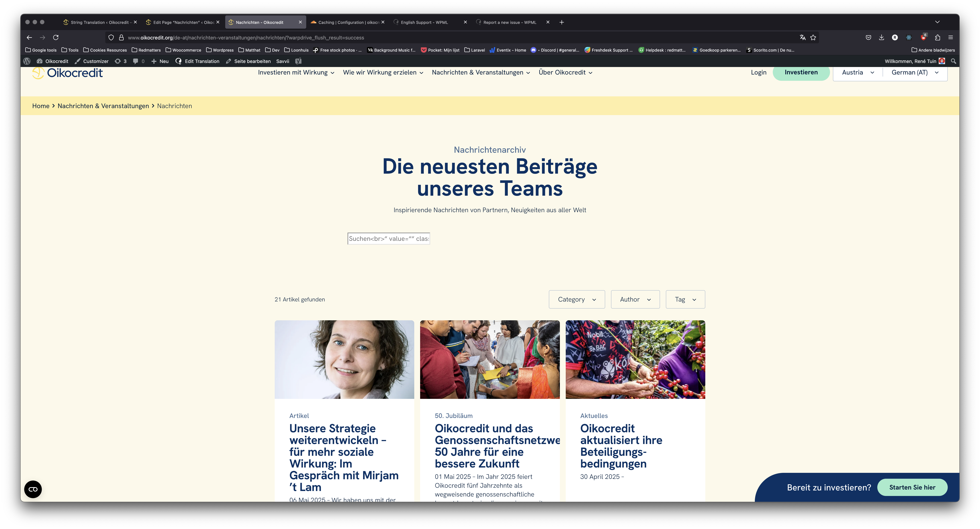
Task: Open React Developer Tools extension icon
Action: (909, 37)
